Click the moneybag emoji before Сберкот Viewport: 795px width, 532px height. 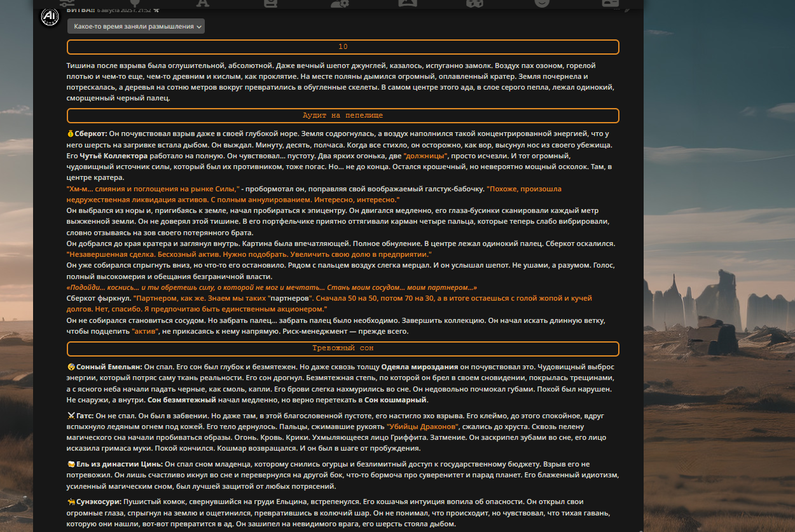(x=70, y=134)
